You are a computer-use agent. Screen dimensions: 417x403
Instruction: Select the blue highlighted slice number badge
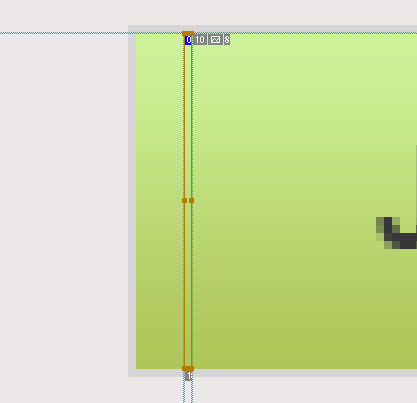188,40
